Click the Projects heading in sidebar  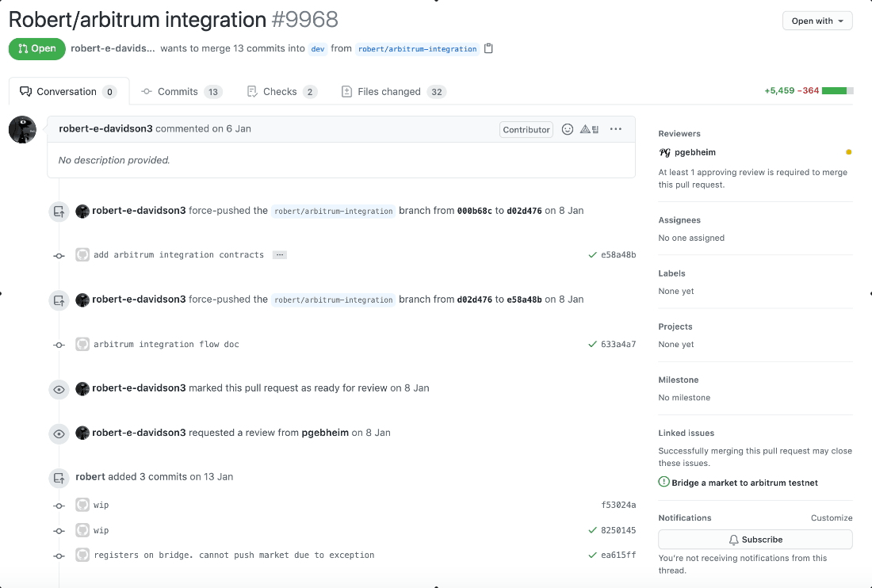pyautogui.click(x=675, y=326)
